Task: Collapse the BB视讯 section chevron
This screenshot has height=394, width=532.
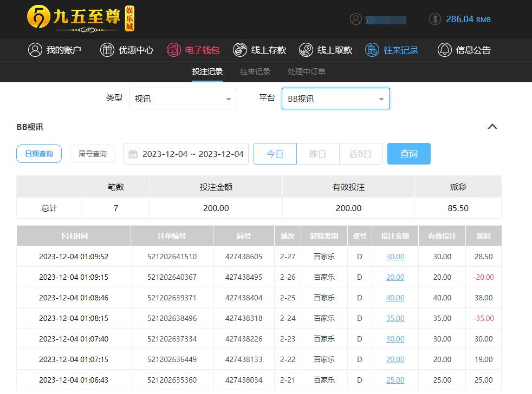Action: [x=492, y=127]
